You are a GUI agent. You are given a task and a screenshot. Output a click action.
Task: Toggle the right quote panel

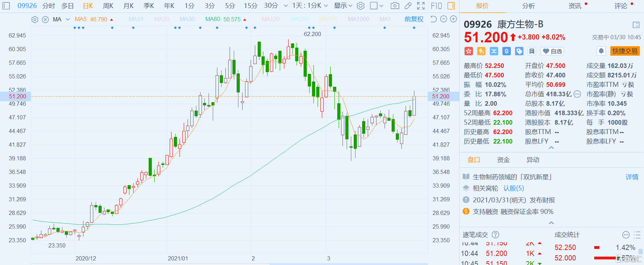[x=451, y=6]
